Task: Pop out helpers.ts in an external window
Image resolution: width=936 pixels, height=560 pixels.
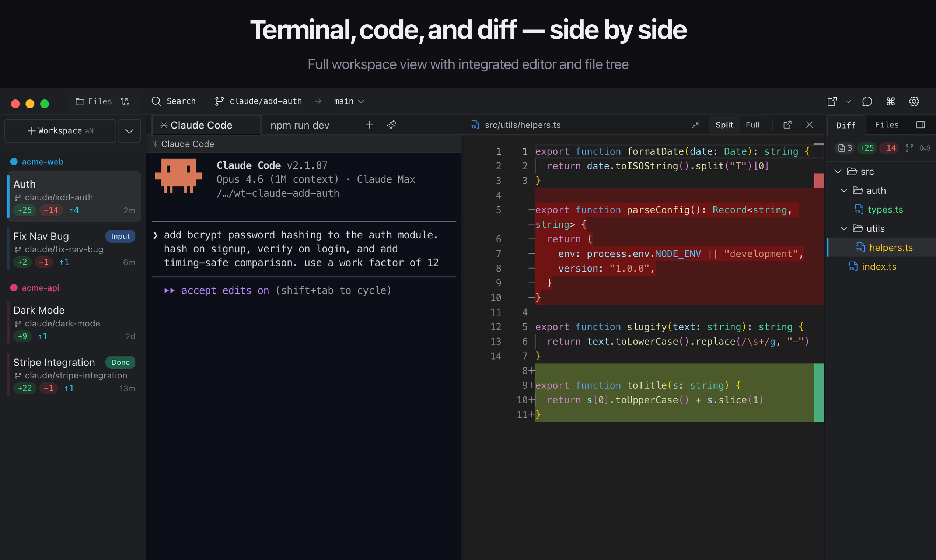Action: (x=787, y=125)
